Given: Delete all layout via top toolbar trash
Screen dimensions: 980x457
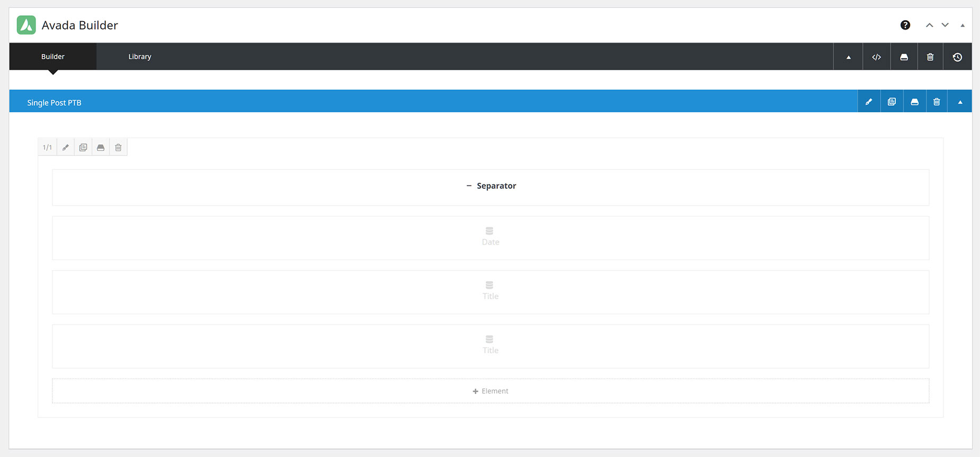Looking at the screenshot, I should 930,57.
